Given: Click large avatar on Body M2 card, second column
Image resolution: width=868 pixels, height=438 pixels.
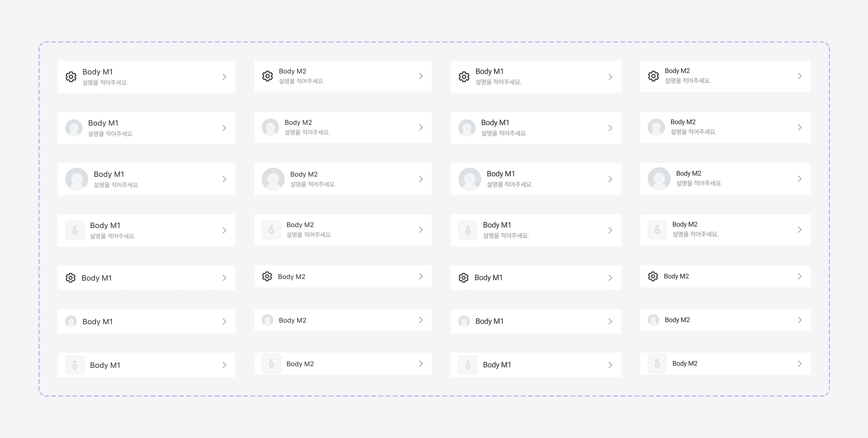Looking at the screenshot, I should click(x=273, y=179).
